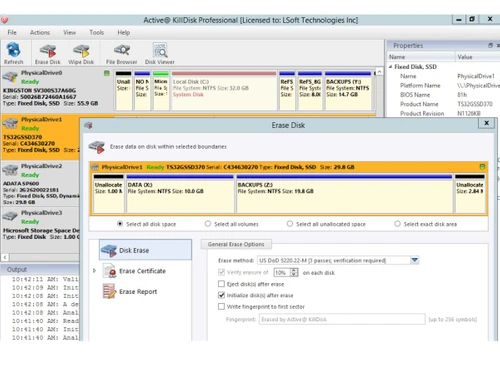Open the Disk Erase options page

(x=145, y=250)
